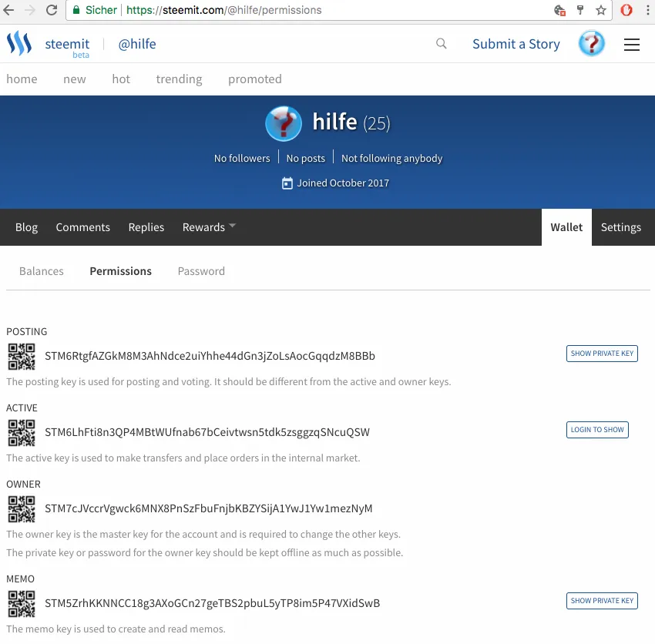Expand the Rewards dropdown arrow
Image resolution: width=655 pixels, height=644 pixels.
click(x=233, y=226)
